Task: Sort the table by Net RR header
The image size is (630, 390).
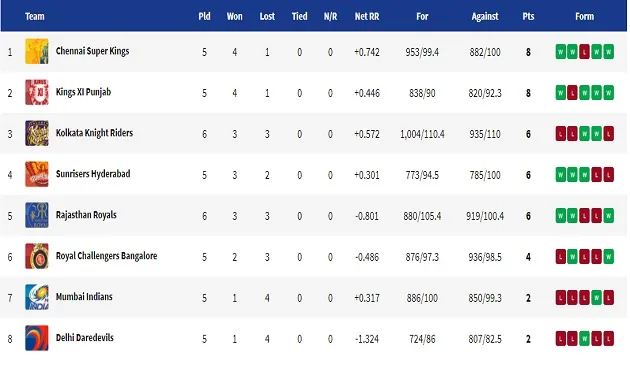Action: (367, 16)
